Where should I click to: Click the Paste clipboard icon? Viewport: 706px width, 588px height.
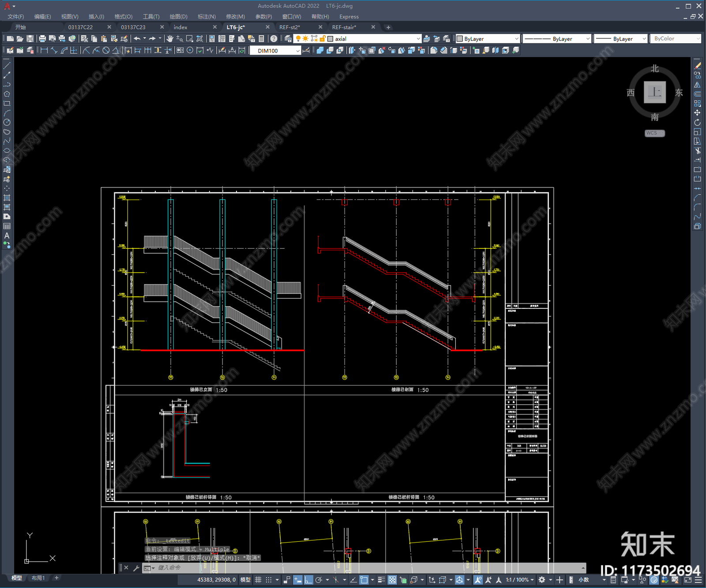[x=104, y=39]
